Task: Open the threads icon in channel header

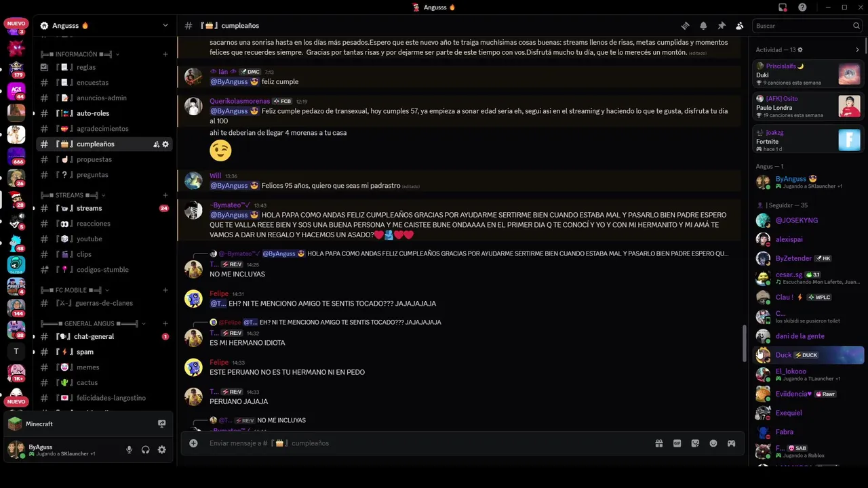Action: [x=685, y=26]
